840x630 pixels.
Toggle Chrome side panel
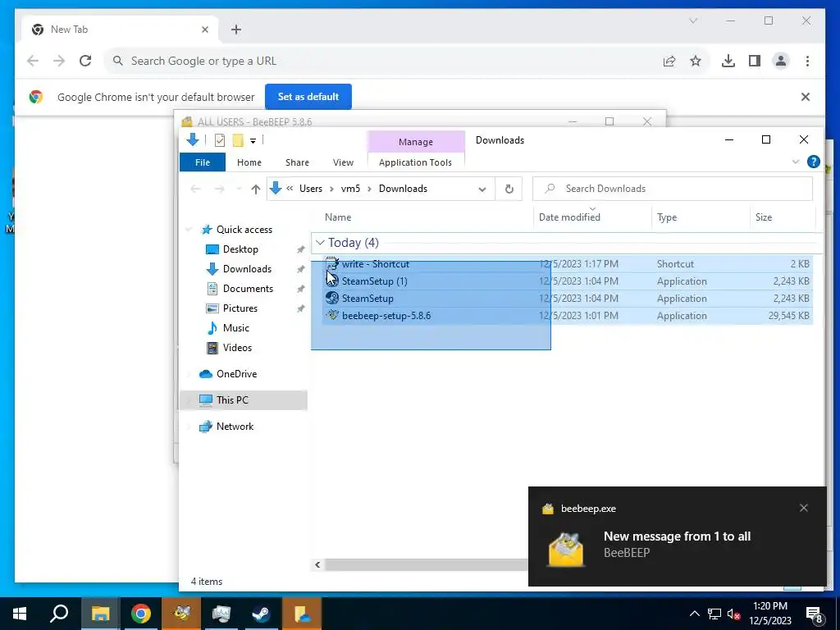[755, 61]
